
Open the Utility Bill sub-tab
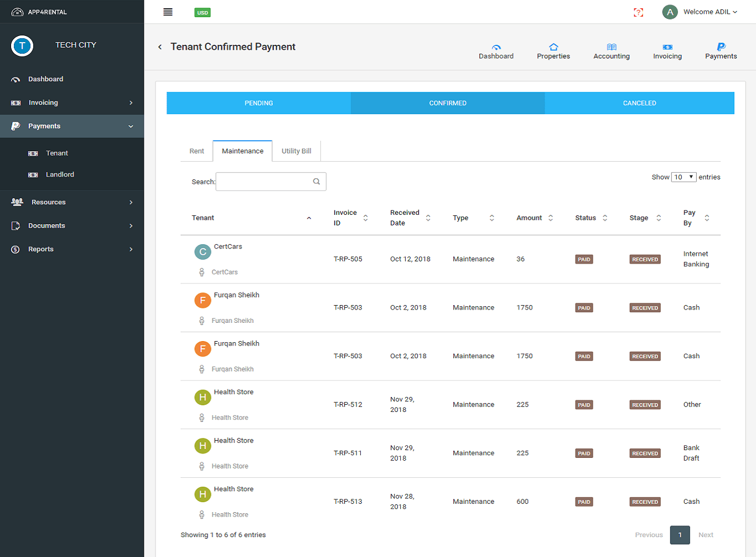(296, 151)
